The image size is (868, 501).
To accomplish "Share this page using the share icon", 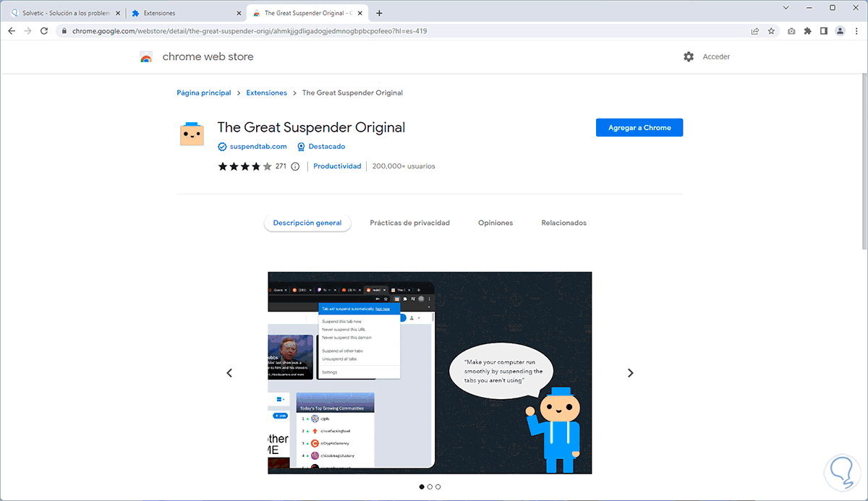I will (x=755, y=31).
